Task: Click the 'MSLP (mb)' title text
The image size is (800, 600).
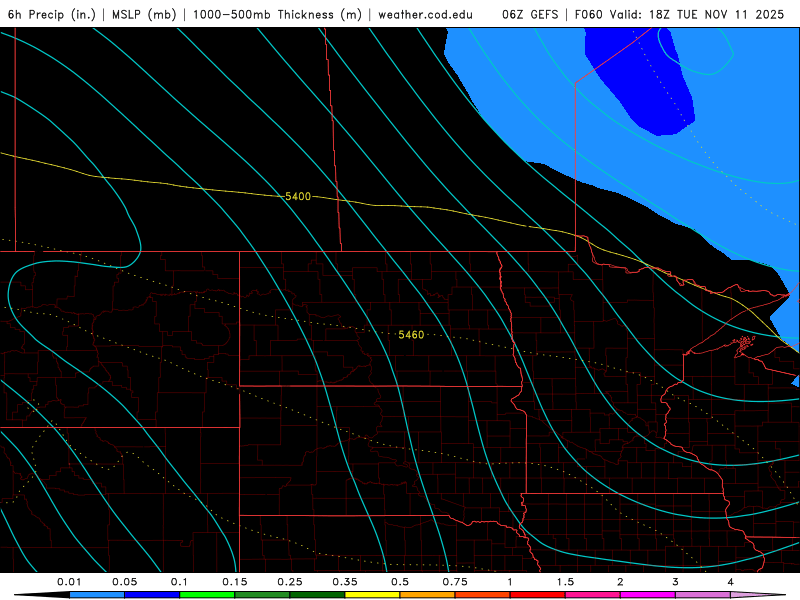Action: click(144, 14)
